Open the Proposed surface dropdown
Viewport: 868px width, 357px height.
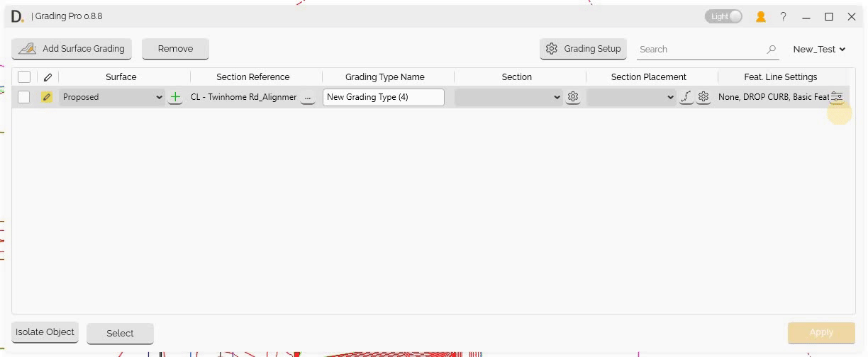112,97
